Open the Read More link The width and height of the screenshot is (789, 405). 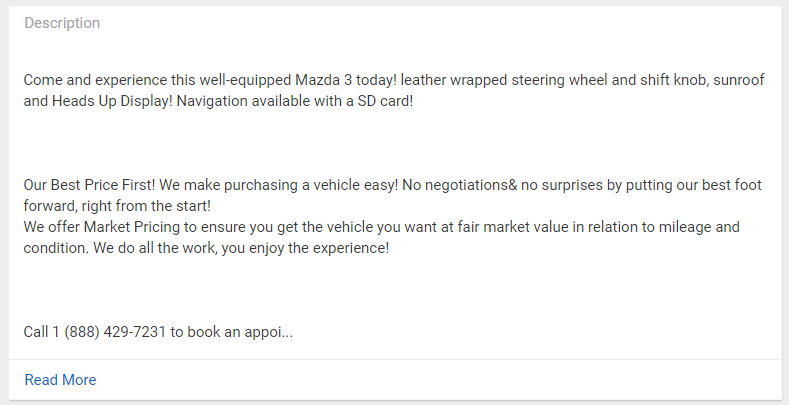click(60, 380)
